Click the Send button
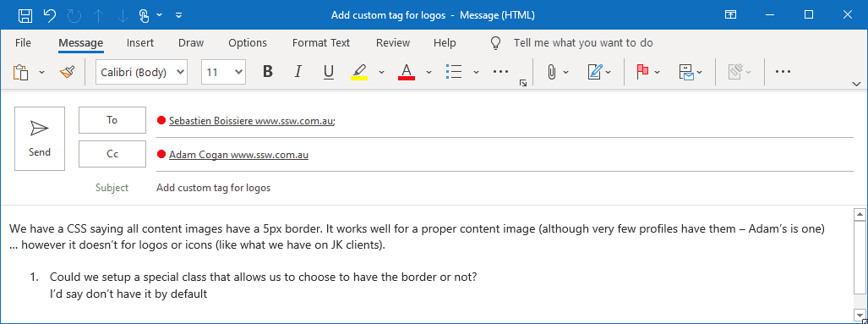Screen dimensions: 868x324 click(40, 139)
